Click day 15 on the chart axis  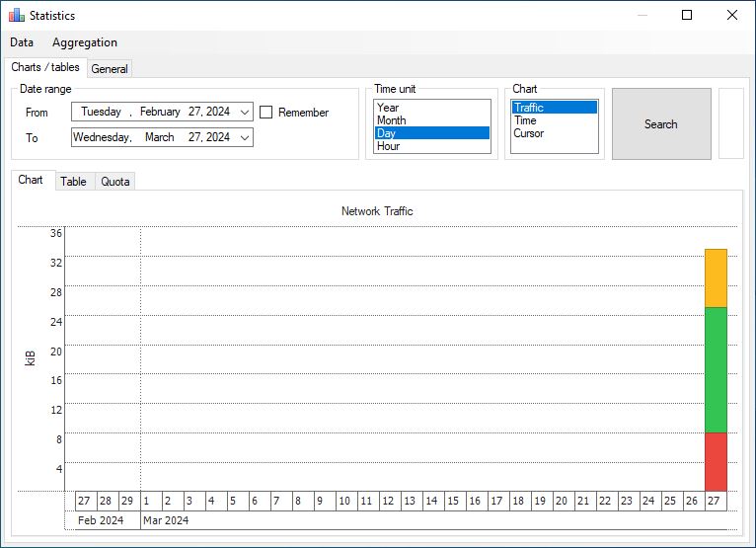click(x=453, y=501)
